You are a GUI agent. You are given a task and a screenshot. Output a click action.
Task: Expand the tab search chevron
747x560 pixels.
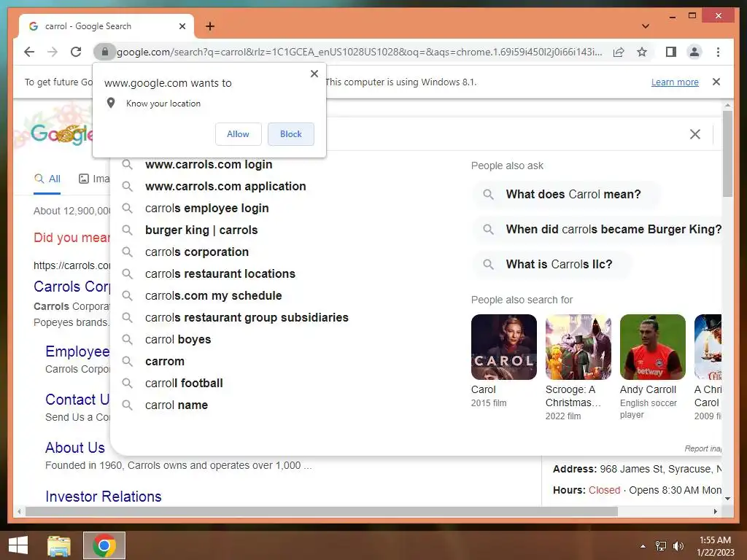tap(646, 26)
